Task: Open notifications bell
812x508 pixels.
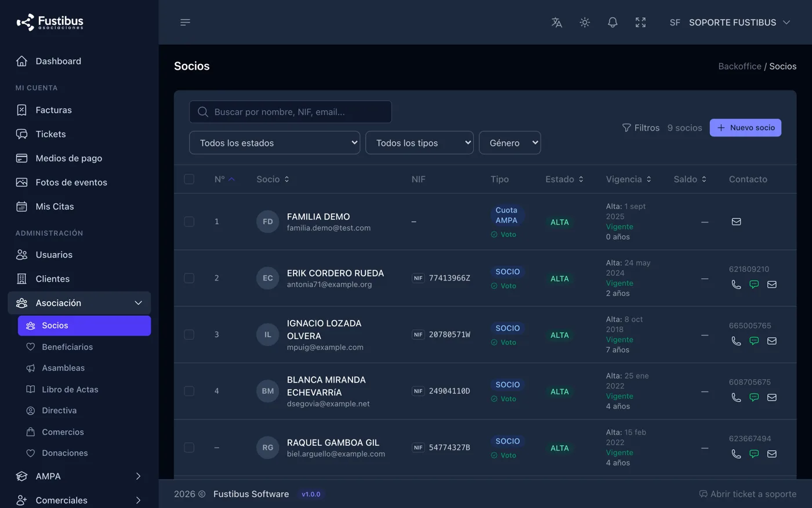Action: (612, 22)
